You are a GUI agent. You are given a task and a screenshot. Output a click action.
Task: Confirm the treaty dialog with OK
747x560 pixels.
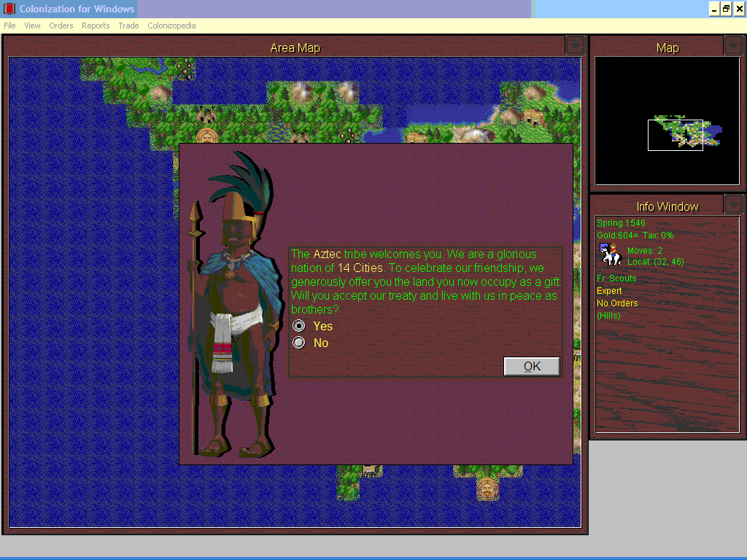click(x=532, y=366)
